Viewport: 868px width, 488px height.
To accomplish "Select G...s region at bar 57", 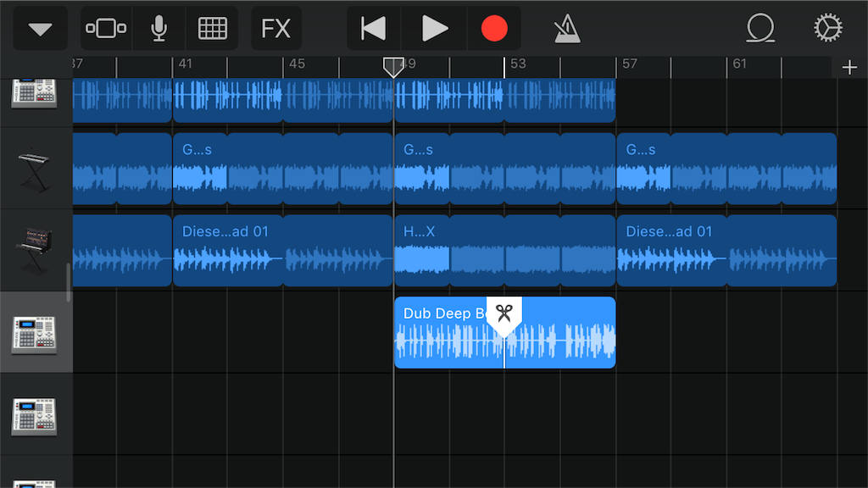I will click(x=726, y=169).
